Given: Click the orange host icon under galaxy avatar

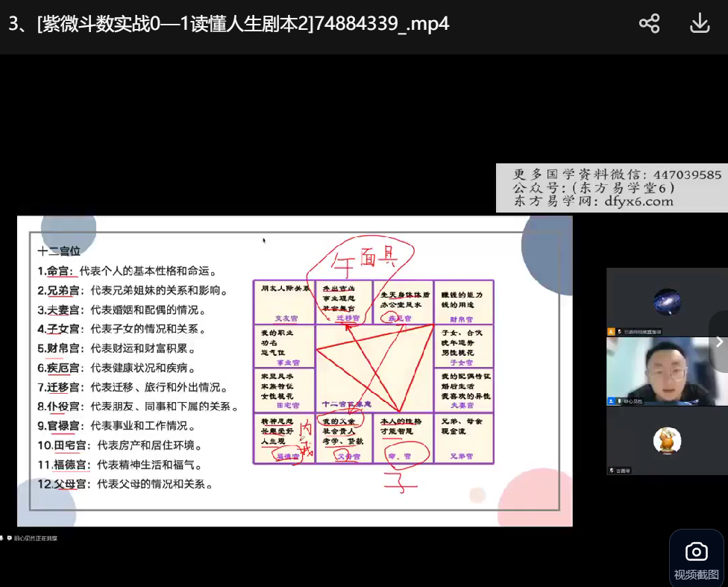Looking at the screenshot, I should click(611, 331).
